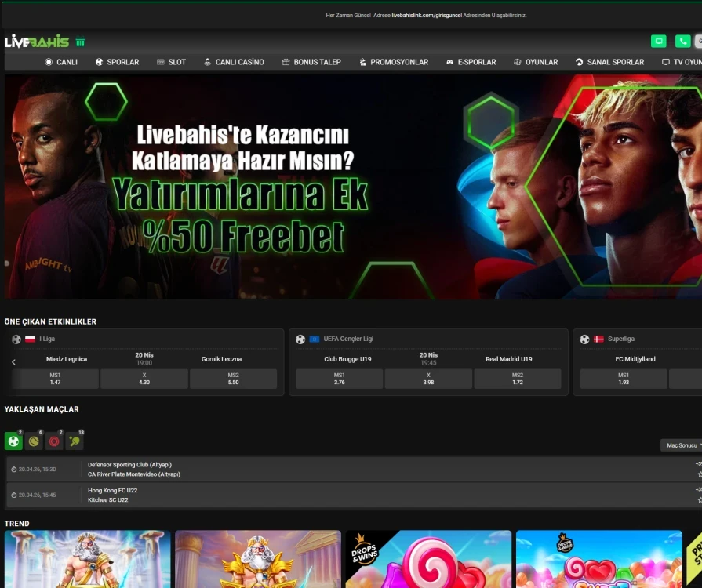
Task: Open the fourth candy game thumbnail in Trend
Action: [x=599, y=559]
